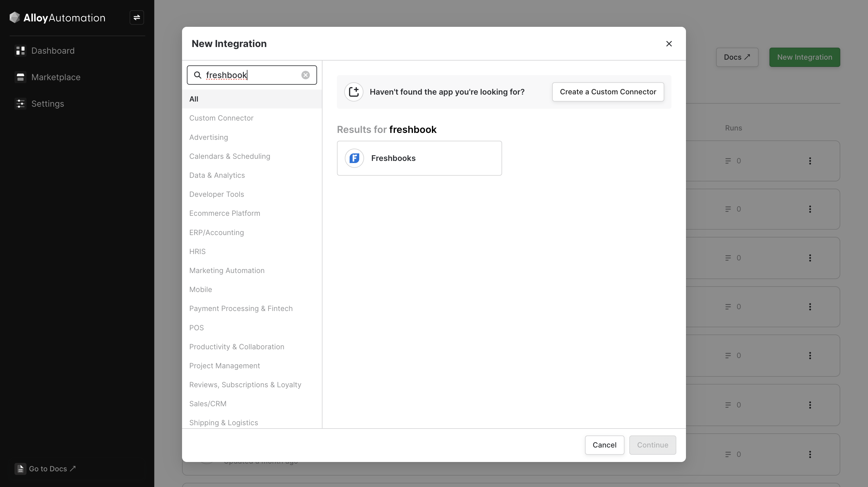
Task: Toggle the sidebar collapse icon
Action: click(x=137, y=17)
